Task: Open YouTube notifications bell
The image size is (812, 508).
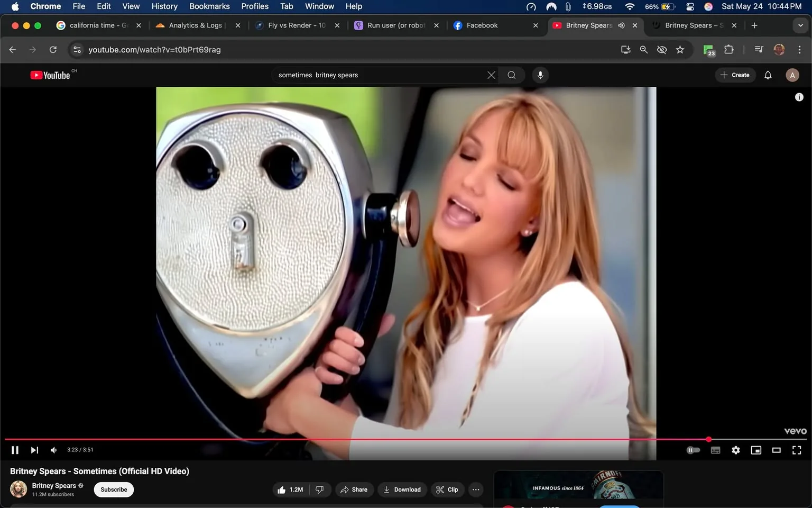Action: pos(768,75)
